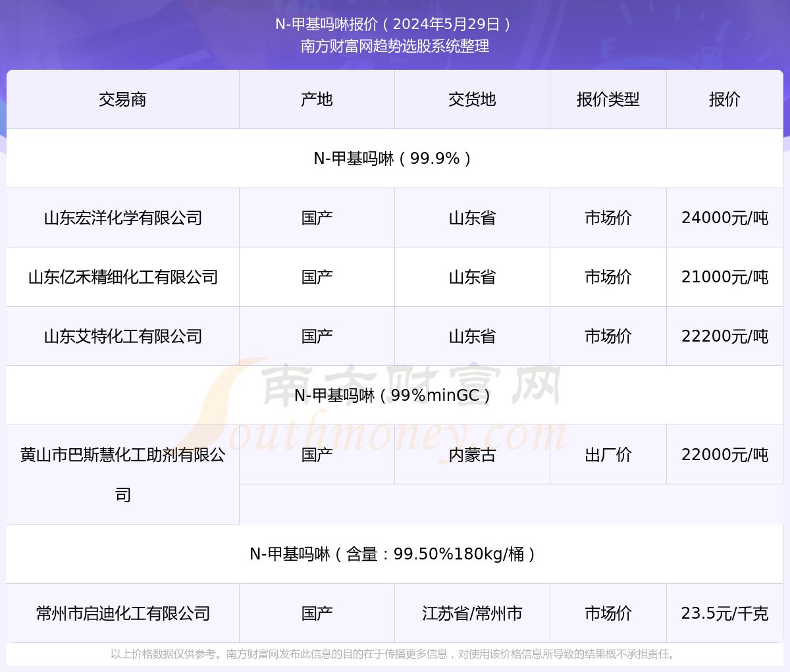
Task: Click '国产' in the 黄山市巴斯慧 row
Action: pos(317,455)
